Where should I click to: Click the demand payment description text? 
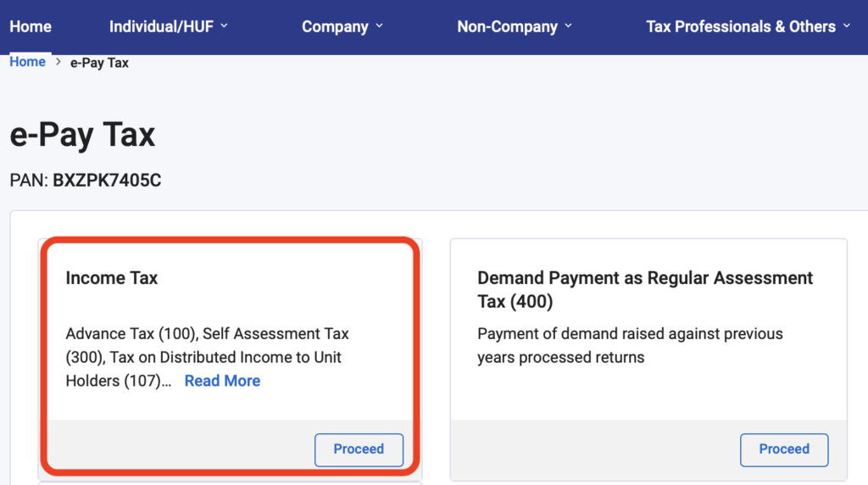pos(630,345)
